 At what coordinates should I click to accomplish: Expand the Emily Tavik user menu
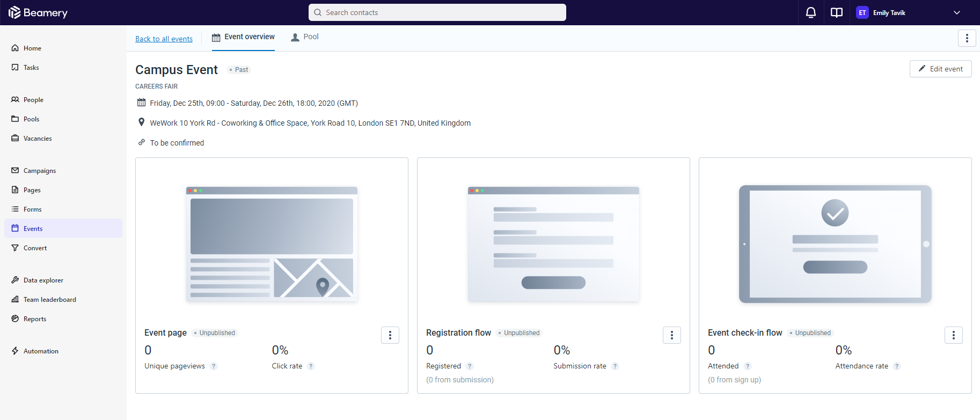(x=956, y=12)
